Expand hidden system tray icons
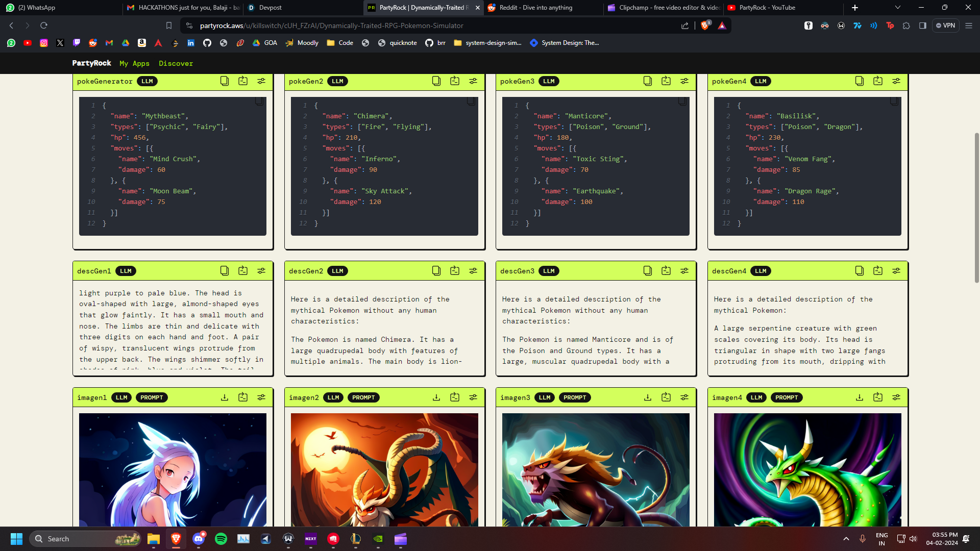Screen dimensions: 980x551 (x=846, y=539)
